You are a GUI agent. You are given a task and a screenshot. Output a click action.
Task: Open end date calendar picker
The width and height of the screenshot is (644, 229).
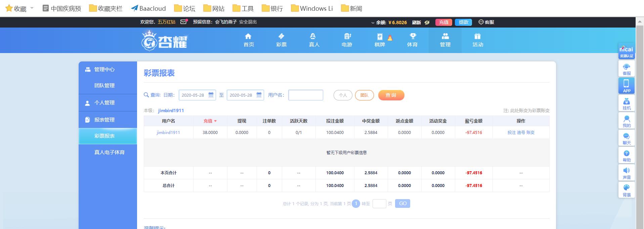(x=259, y=95)
